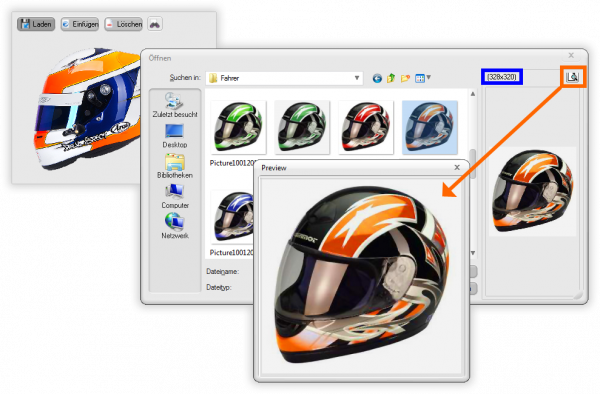
Task: Select the red helmet thumbnail
Action: pyautogui.click(x=366, y=127)
